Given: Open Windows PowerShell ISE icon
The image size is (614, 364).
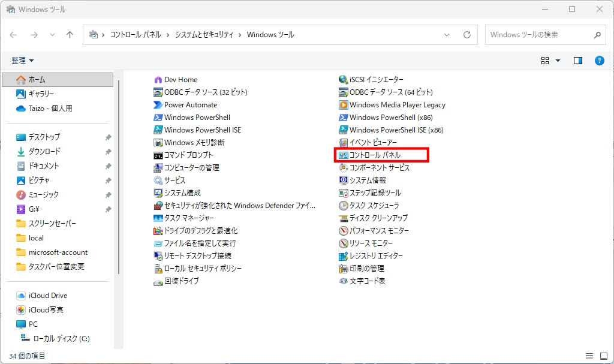Looking at the screenshot, I should 158,130.
